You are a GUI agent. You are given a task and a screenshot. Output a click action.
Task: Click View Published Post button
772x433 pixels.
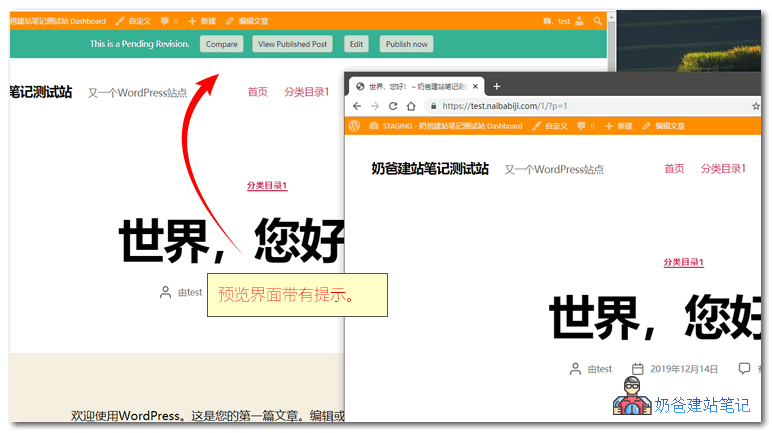(292, 44)
